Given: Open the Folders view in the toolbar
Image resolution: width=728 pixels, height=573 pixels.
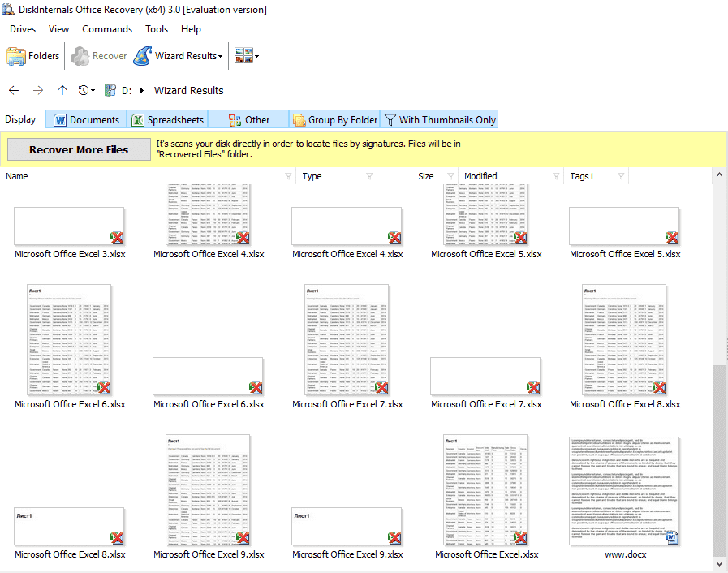Looking at the screenshot, I should click(x=33, y=56).
